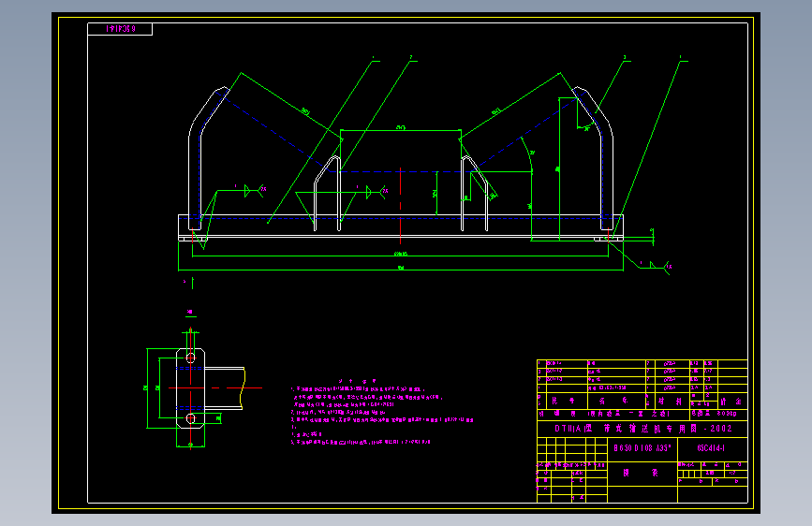Click the magenta technical requirements notes block
The width and height of the screenshot is (812, 526).
tap(382, 412)
